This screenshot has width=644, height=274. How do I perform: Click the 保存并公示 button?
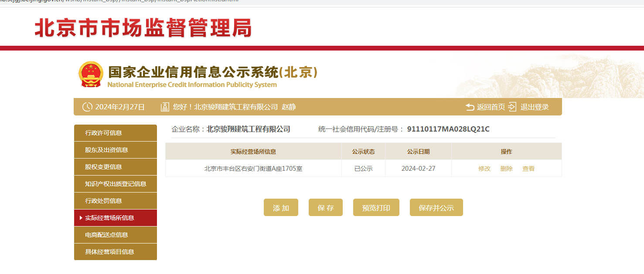pyautogui.click(x=436, y=207)
